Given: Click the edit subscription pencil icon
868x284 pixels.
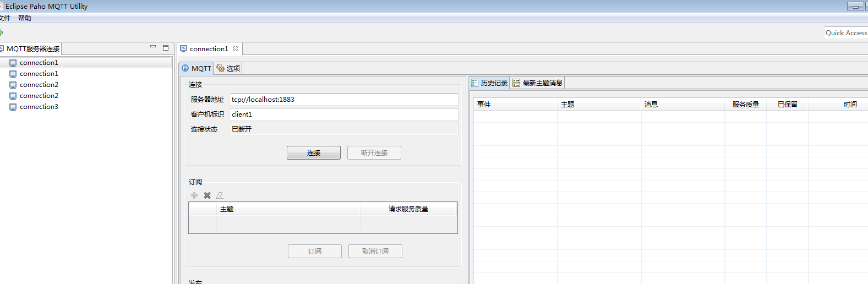Looking at the screenshot, I should [220, 195].
